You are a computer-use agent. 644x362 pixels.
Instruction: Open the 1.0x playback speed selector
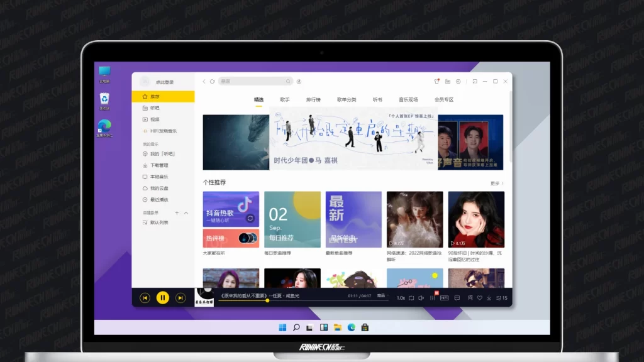[x=401, y=298]
